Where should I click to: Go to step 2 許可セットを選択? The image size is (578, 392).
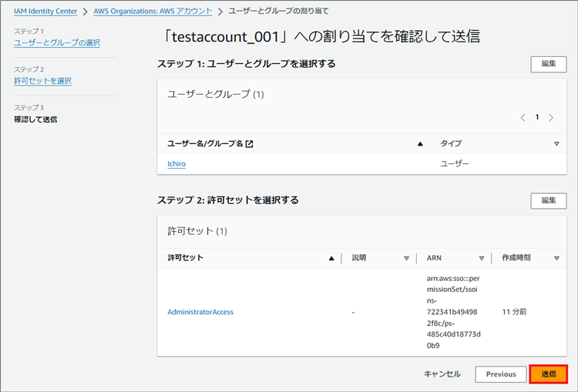(42, 81)
